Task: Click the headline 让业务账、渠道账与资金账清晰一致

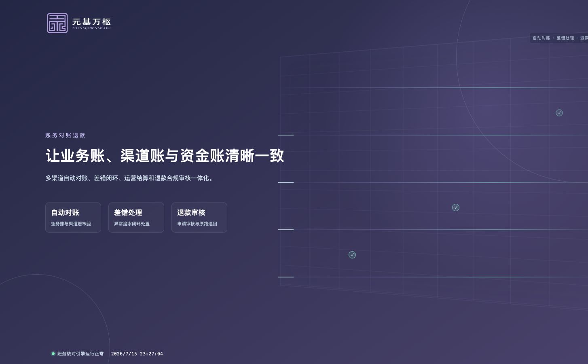Action: click(165, 156)
